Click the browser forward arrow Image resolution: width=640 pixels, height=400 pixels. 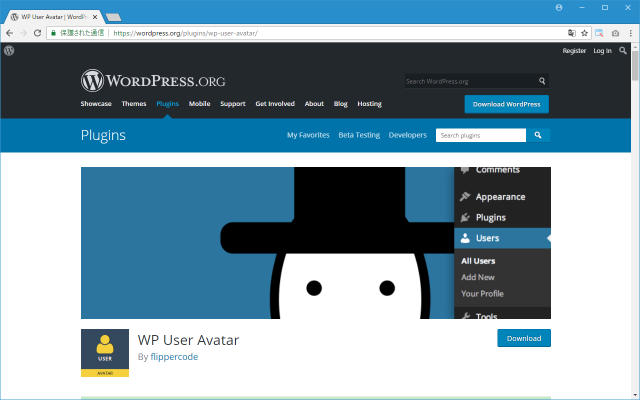coord(23,33)
